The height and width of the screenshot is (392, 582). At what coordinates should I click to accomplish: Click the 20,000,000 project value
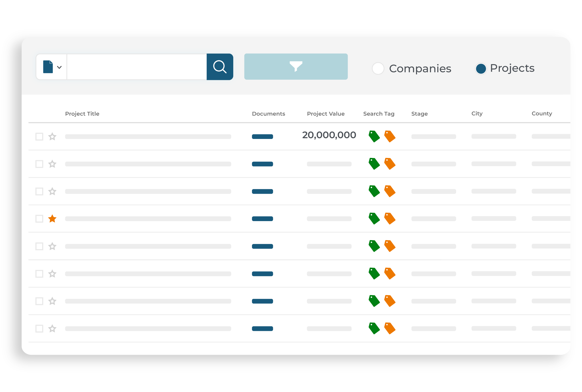coord(329,135)
